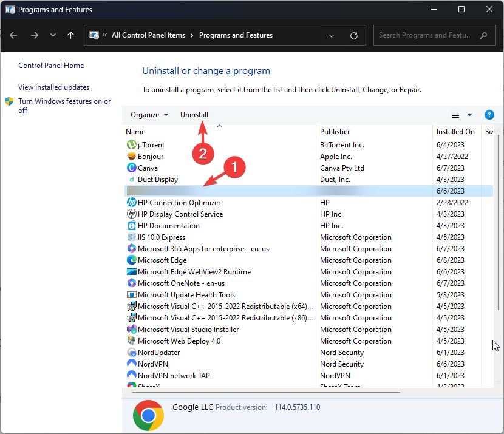The width and height of the screenshot is (504, 434).
Task: Click the NordVPN app icon
Action: (131, 364)
